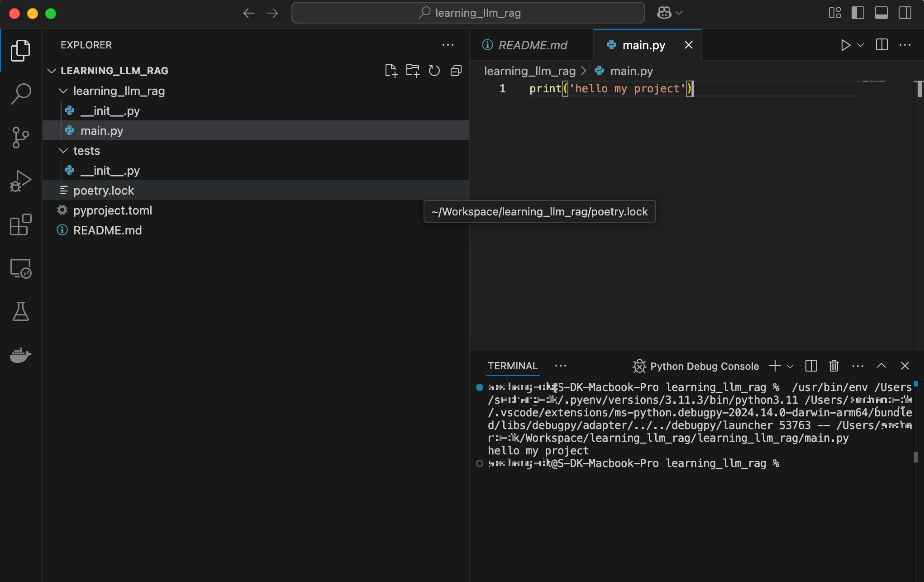
Task: Open the run button dropdown arrow
Action: point(861,45)
